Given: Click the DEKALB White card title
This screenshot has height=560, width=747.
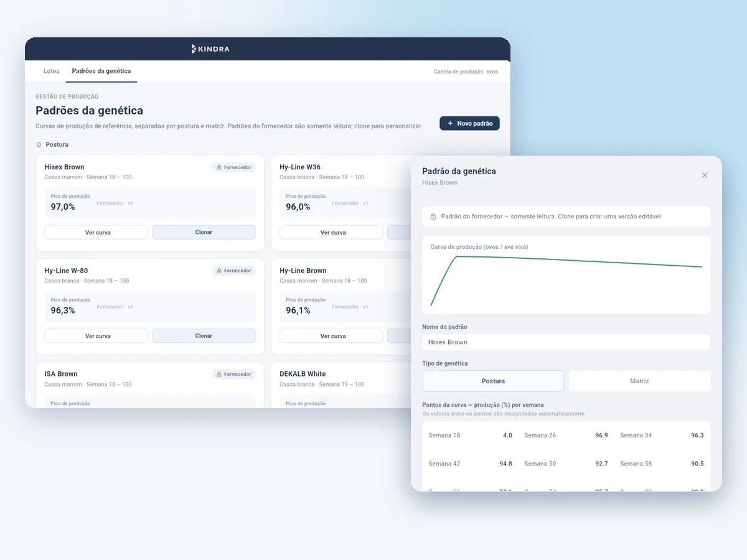Looking at the screenshot, I should click(303, 374).
